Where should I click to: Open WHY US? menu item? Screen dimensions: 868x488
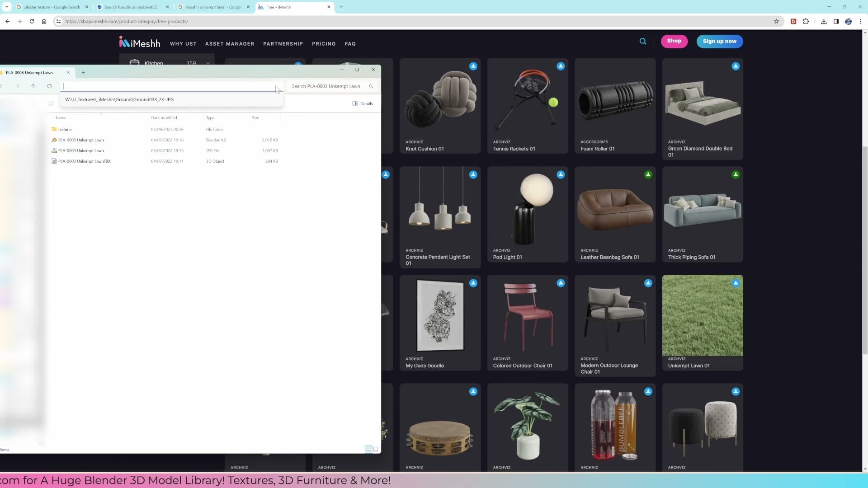tap(183, 44)
